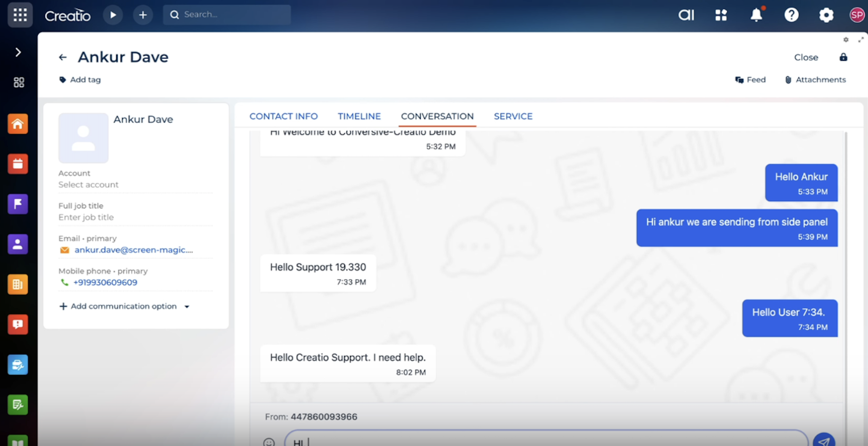
Task: Open the SP user profile avatar
Action: [857, 15]
